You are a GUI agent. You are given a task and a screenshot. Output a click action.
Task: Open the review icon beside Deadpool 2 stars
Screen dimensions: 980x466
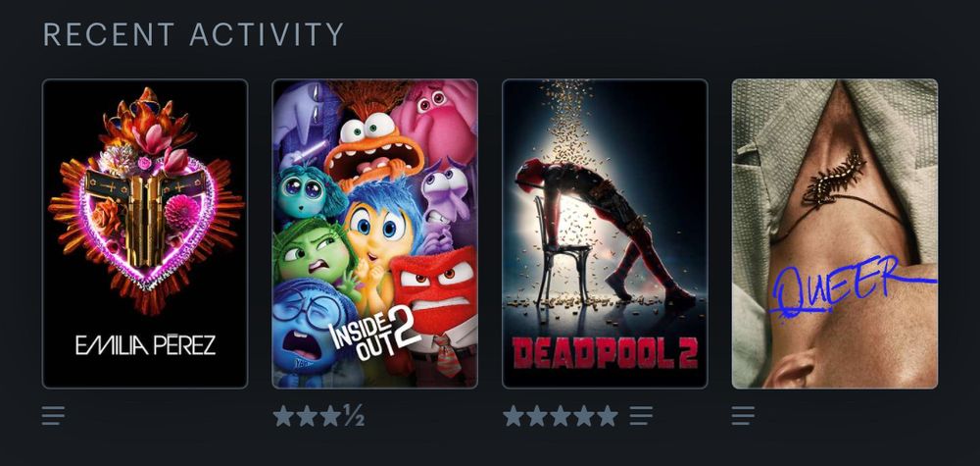pos(641,415)
